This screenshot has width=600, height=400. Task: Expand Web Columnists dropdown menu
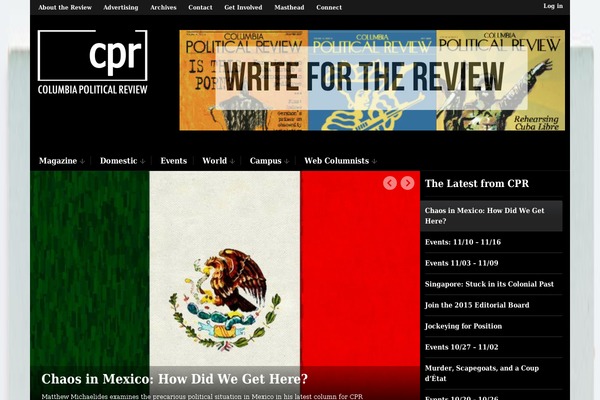(341, 161)
